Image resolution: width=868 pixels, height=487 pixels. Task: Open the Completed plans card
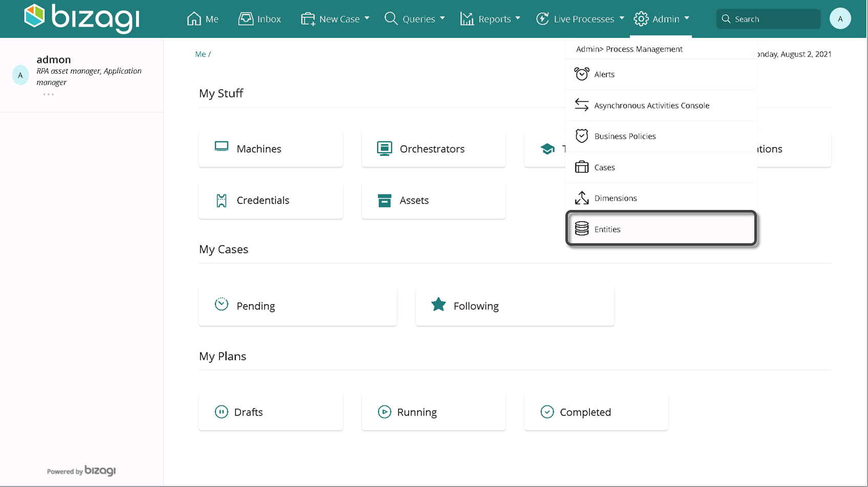tap(597, 412)
